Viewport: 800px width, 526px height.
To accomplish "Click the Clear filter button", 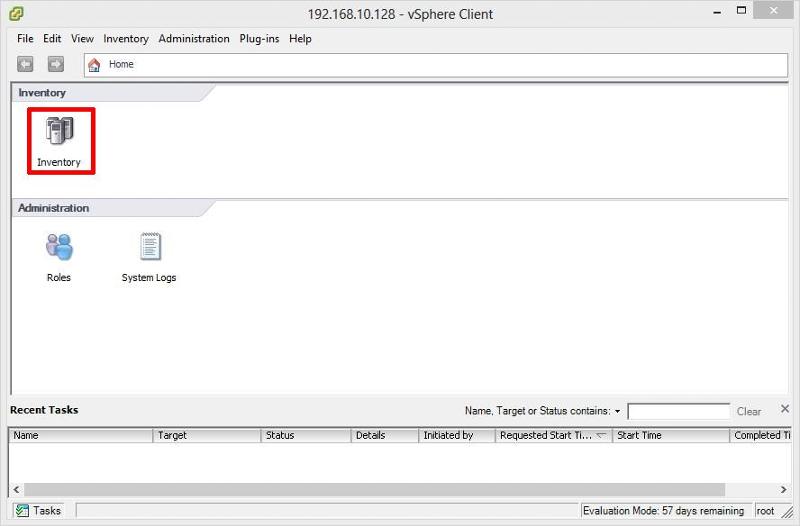I will 748,411.
